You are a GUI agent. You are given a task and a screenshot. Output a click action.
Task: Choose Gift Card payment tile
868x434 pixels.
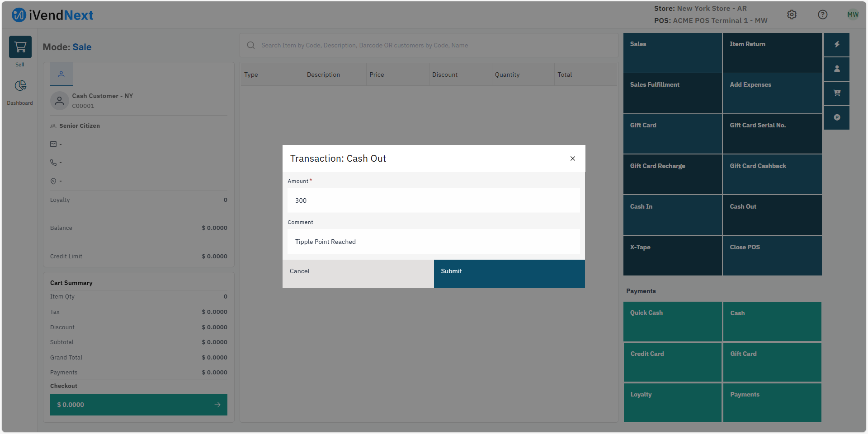[x=772, y=362]
